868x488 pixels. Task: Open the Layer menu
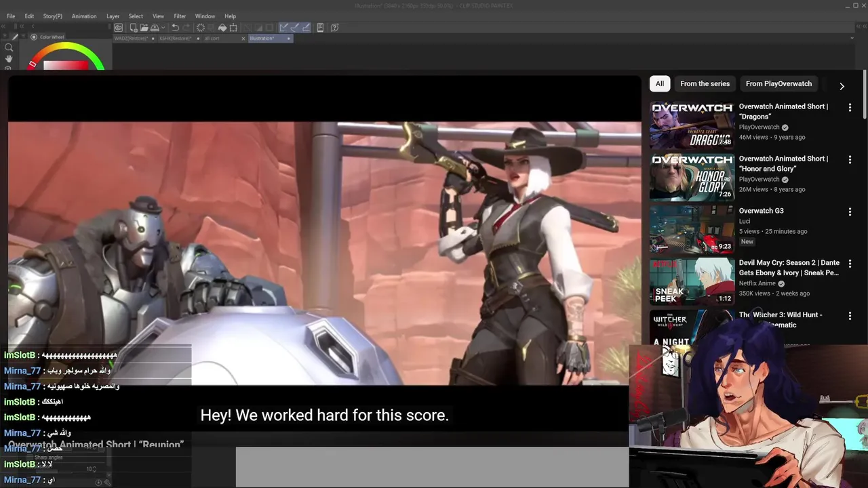pos(113,16)
